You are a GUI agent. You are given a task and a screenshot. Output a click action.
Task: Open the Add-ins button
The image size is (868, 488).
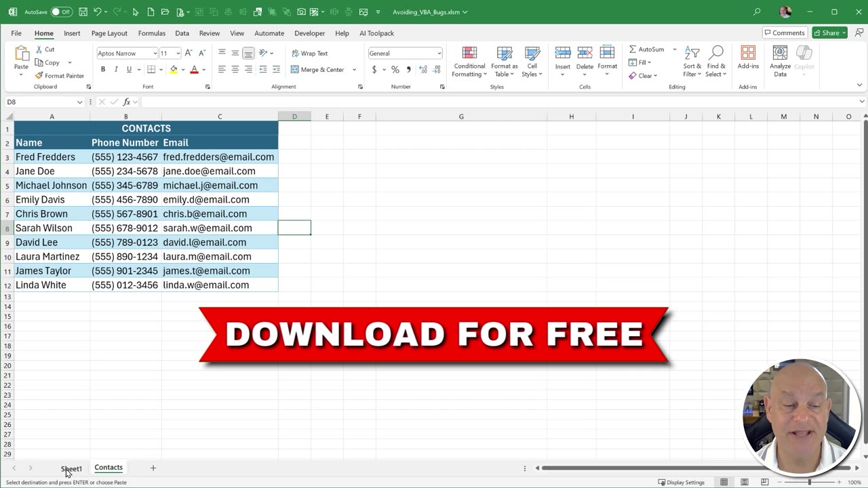tap(748, 58)
